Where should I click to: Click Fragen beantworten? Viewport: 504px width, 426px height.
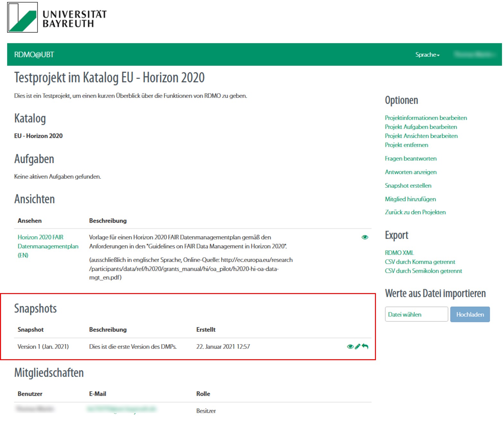tap(411, 158)
